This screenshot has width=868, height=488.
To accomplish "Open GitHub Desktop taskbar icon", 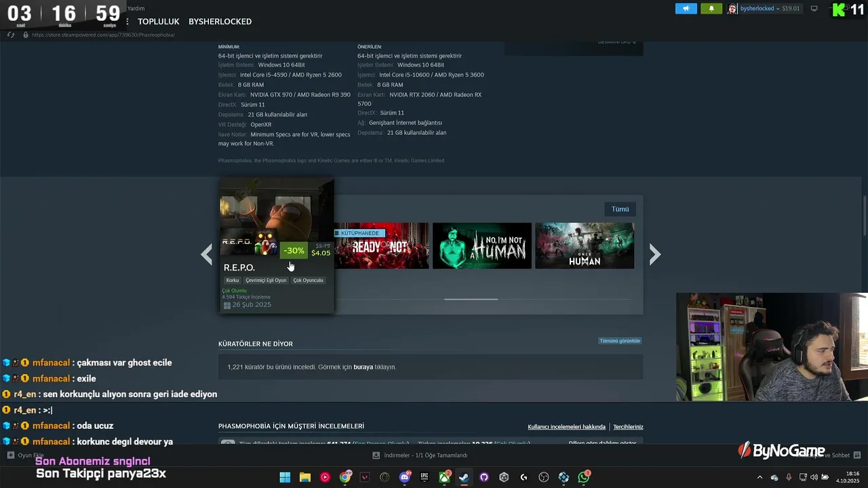I will click(x=484, y=477).
